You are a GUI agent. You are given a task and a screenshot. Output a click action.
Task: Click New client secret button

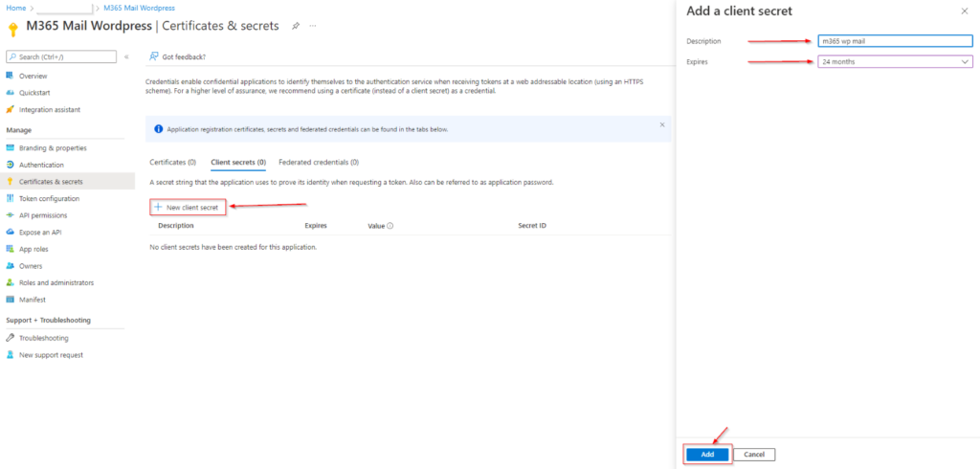pos(188,208)
